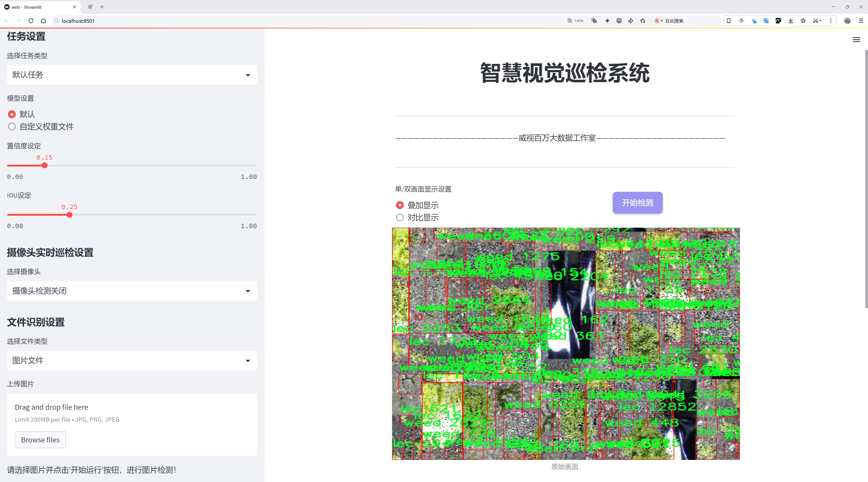Click the 摄像头实时巡检设置 heading
868x482 pixels.
[x=50, y=252]
